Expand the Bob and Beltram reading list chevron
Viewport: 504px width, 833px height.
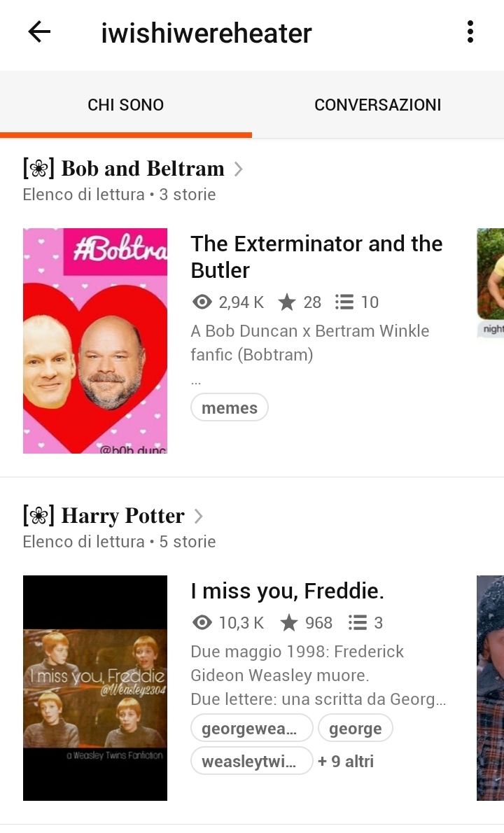tap(239, 169)
